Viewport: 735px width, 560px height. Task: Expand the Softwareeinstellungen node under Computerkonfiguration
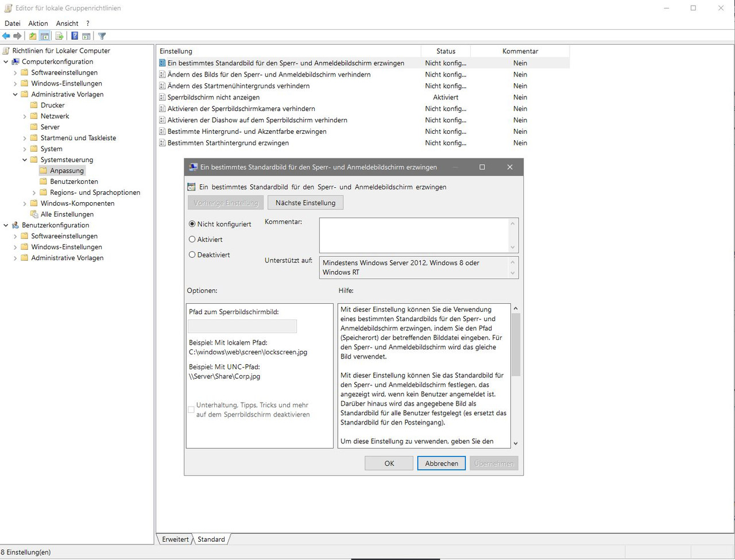pyautogui.click(x=15, y=73)
